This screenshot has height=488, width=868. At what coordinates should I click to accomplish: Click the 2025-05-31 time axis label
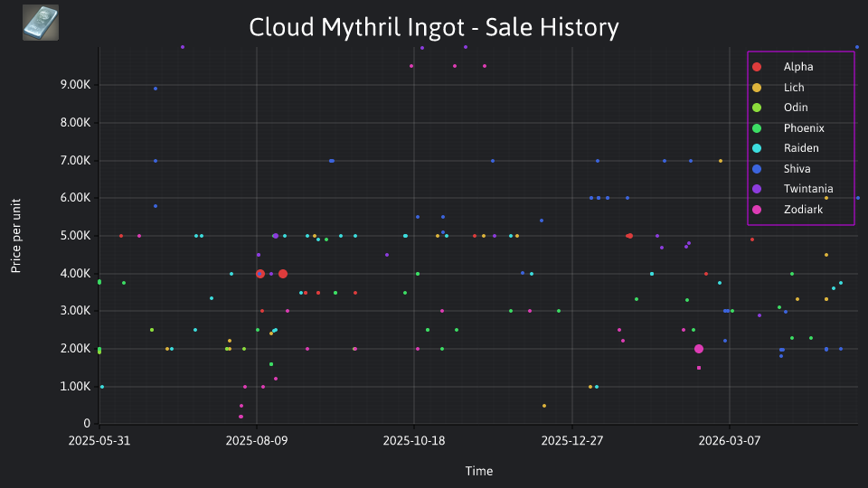tap(99, 441)
